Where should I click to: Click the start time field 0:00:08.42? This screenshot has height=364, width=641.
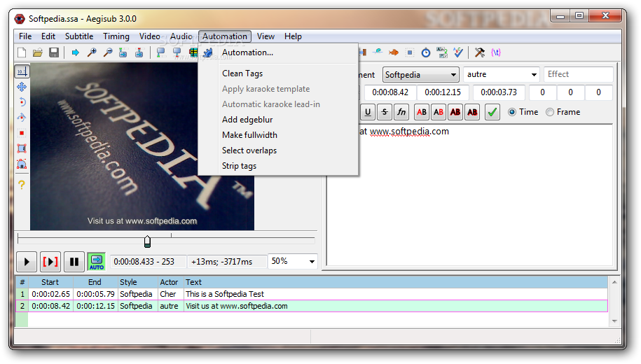tap(390, 92)
